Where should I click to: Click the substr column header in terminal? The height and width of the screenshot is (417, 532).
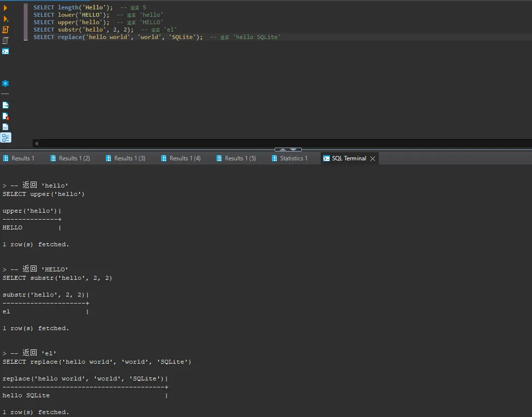point(43,295)
